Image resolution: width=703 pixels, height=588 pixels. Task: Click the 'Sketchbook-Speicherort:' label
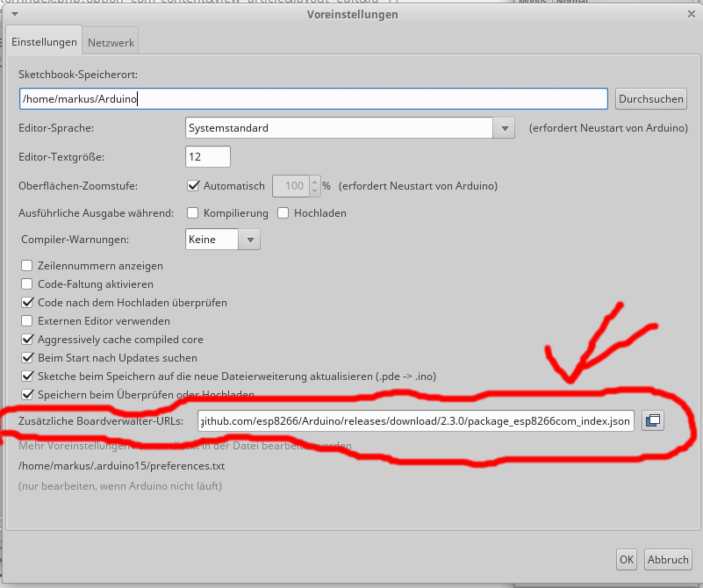[x=78, y=75]
